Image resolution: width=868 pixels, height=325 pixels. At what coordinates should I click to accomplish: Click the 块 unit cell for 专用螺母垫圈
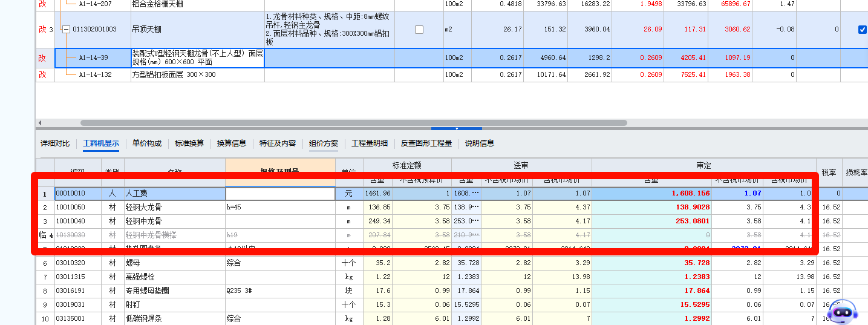coord(349,291)
